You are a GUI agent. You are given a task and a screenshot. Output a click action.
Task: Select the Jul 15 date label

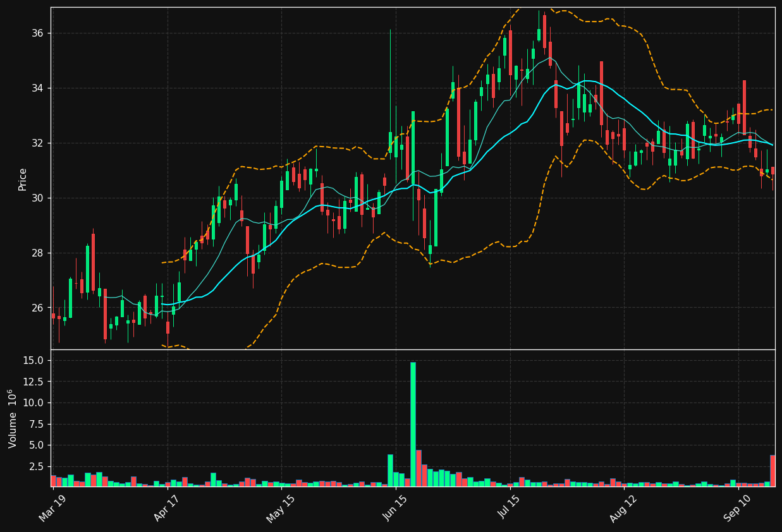point(509,508)
